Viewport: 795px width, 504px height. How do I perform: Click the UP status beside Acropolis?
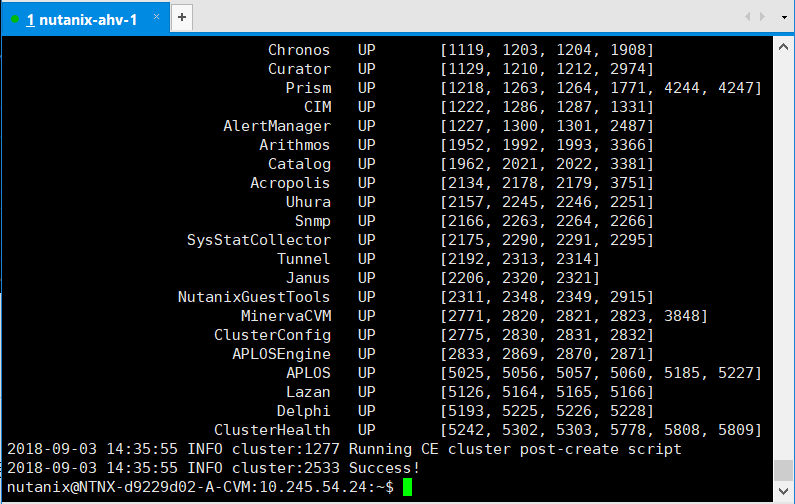(367, 183)
